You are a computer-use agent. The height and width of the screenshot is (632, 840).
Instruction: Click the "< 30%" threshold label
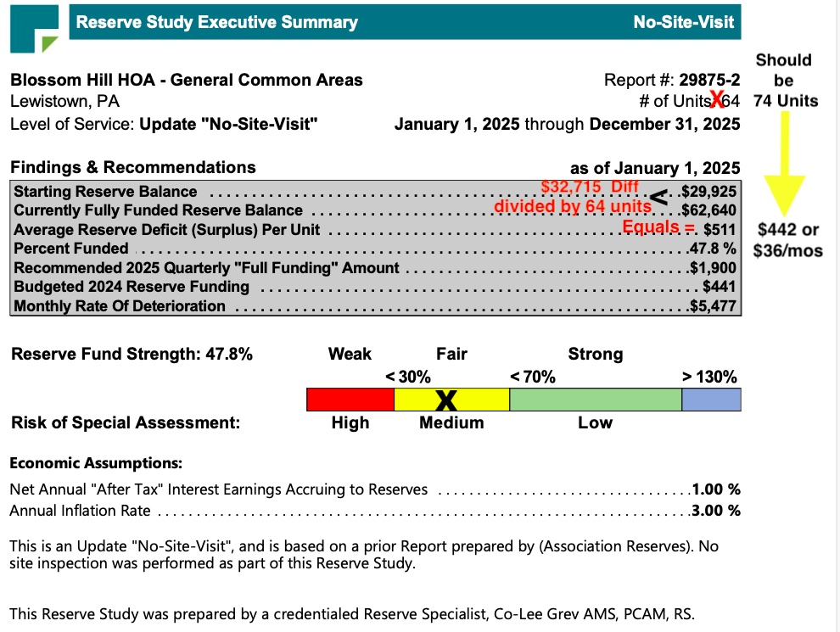coord(408,377)
